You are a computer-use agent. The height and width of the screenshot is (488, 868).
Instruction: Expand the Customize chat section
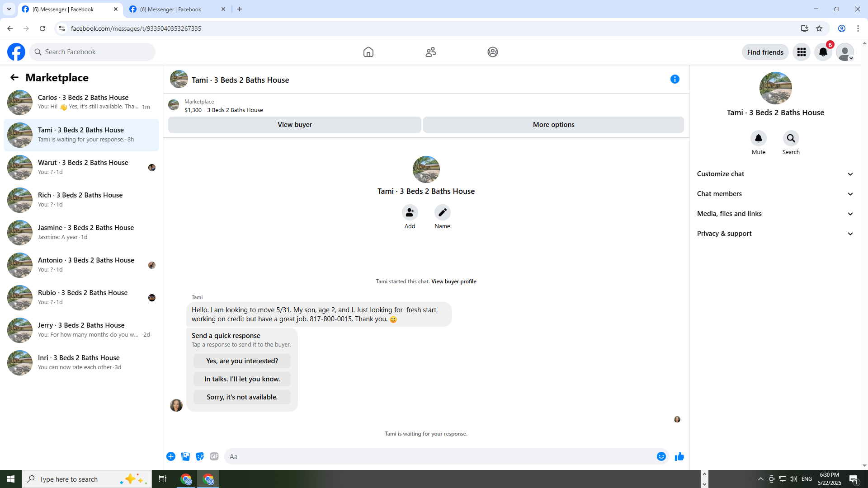coord(775,174)
